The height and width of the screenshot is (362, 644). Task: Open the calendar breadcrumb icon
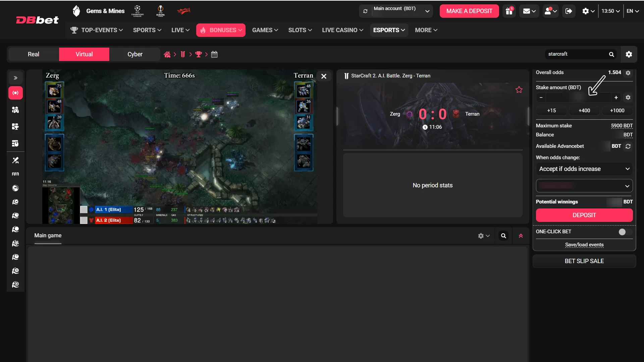214,54
